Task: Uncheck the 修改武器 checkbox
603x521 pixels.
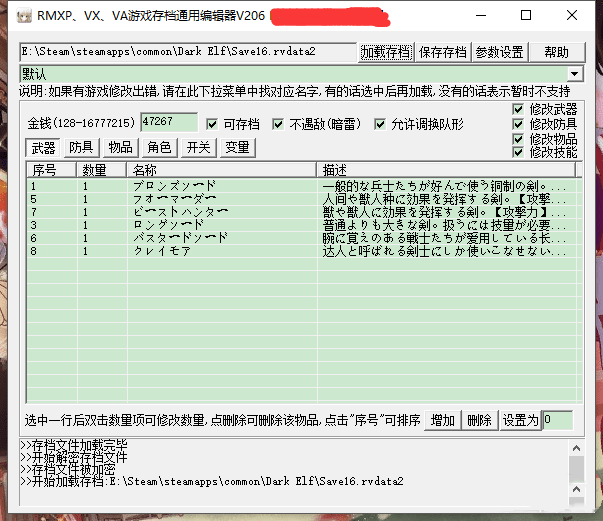Action: (518, 109)
